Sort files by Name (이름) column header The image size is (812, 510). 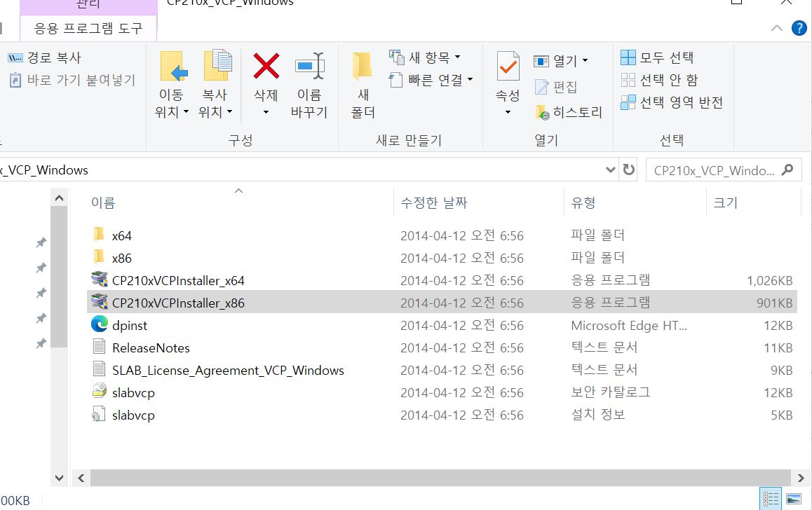tap(103, 203)
